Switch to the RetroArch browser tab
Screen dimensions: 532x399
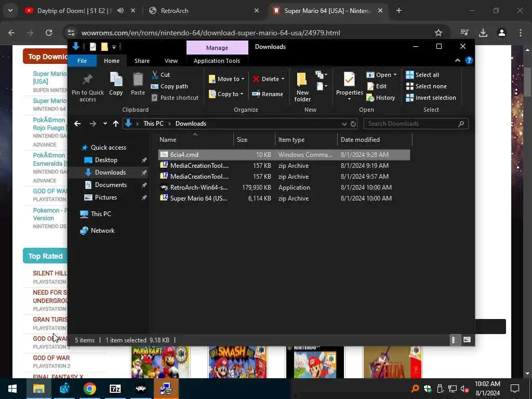tap(205, 11)
